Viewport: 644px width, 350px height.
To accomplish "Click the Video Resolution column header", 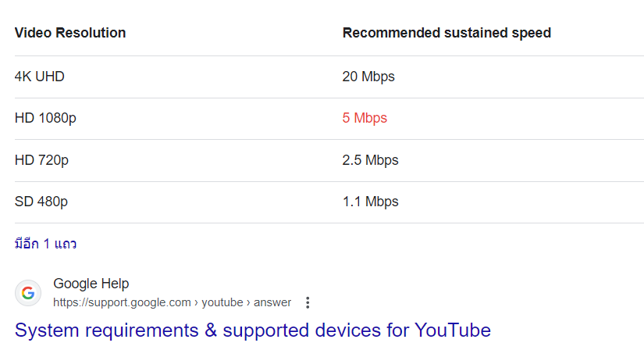I will 70,33.
